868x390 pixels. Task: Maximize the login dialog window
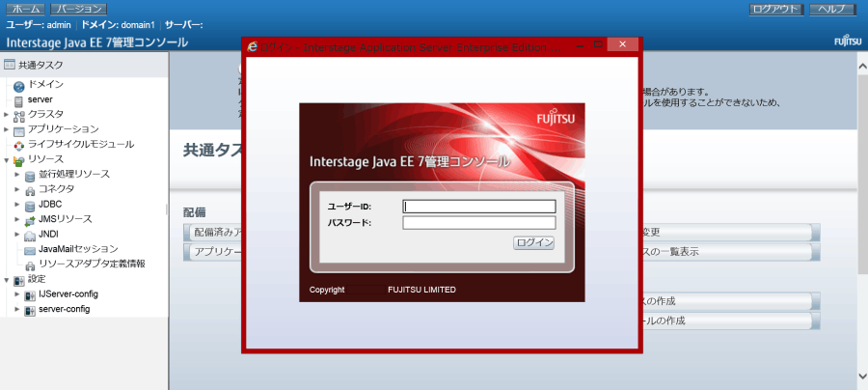pos(598,44)
